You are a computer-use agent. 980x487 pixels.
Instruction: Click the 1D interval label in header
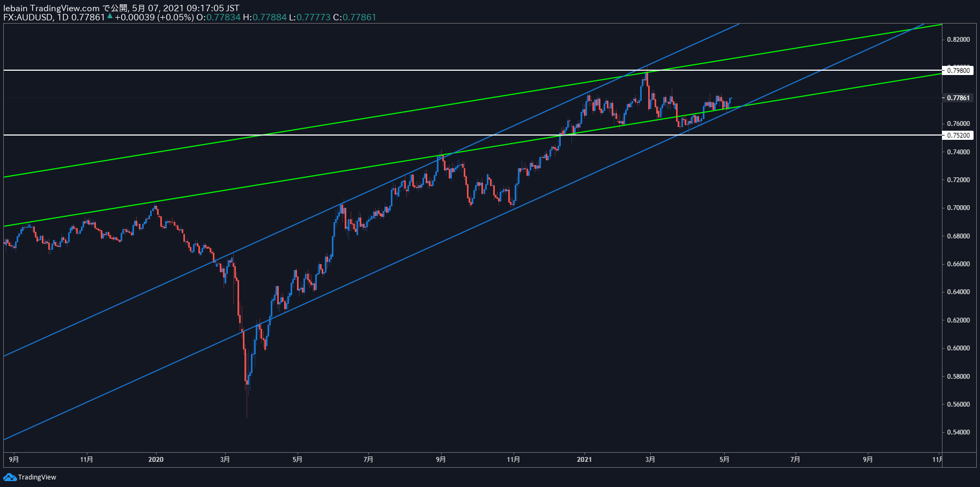click(63, 17)
